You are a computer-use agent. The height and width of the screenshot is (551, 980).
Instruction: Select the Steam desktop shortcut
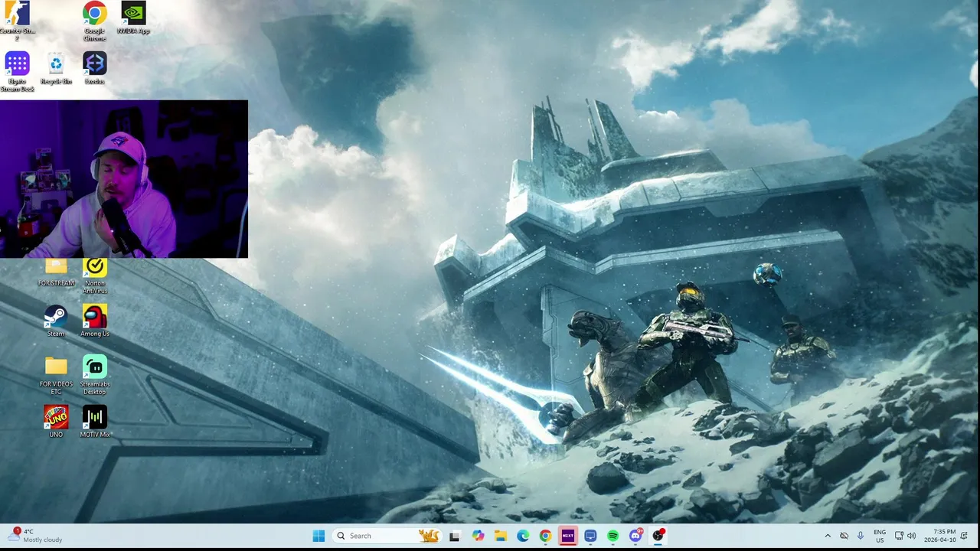(56, 321)
